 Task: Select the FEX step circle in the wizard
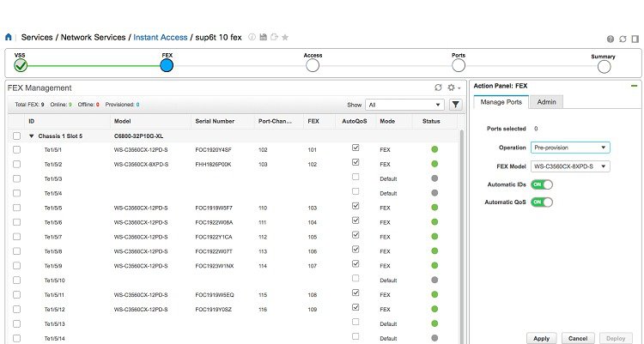[167, 65]
